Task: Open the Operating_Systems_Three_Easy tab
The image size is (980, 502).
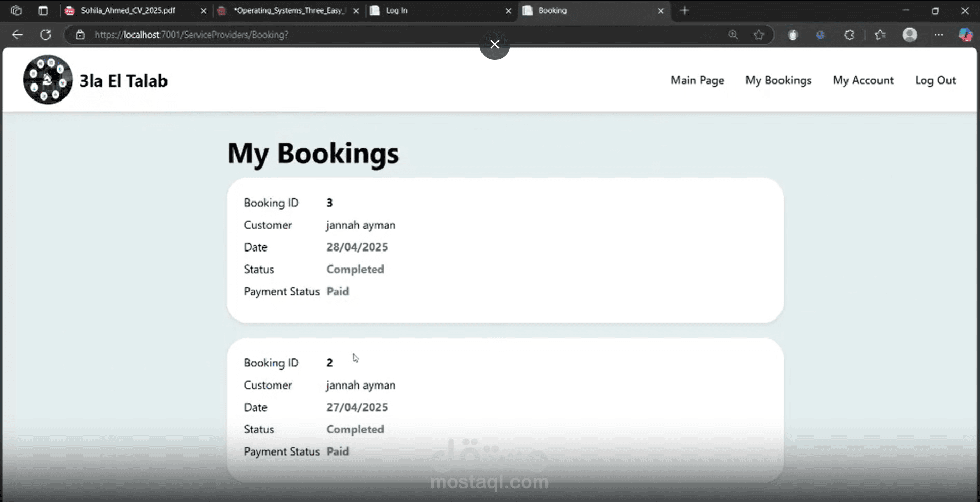Action: [289, 10]
